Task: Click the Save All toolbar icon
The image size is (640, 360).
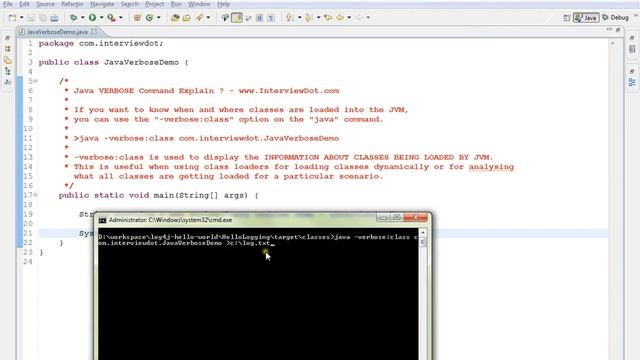Action: point(42,18)
